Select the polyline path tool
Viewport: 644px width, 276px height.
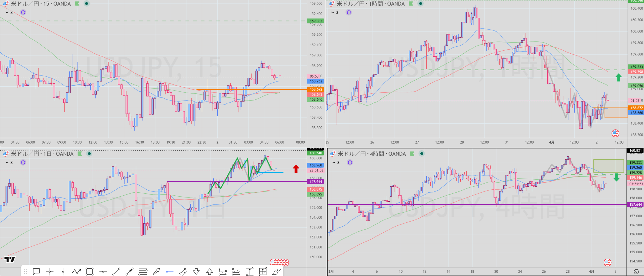76,271
